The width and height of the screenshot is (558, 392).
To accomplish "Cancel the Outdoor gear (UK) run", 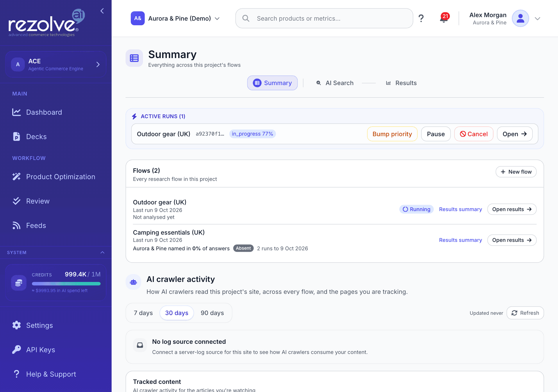I will pos(474,134).
